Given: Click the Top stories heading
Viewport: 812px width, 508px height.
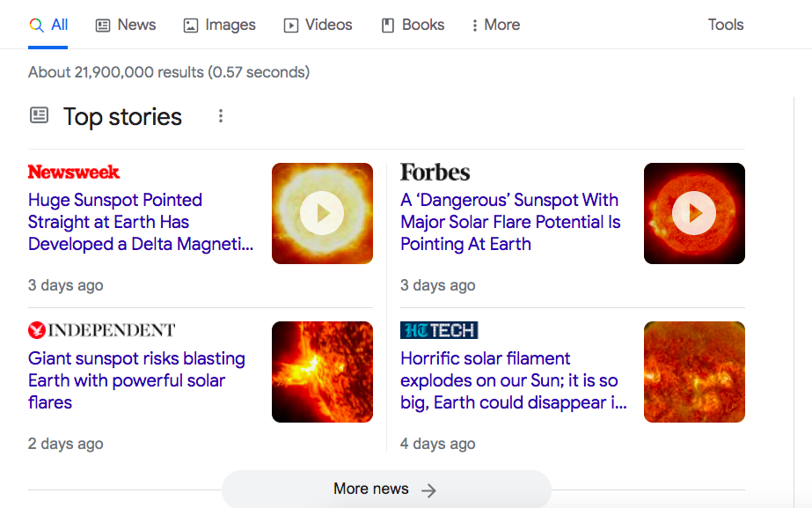Looking at the screenshot, I should (x=123, y=116).
